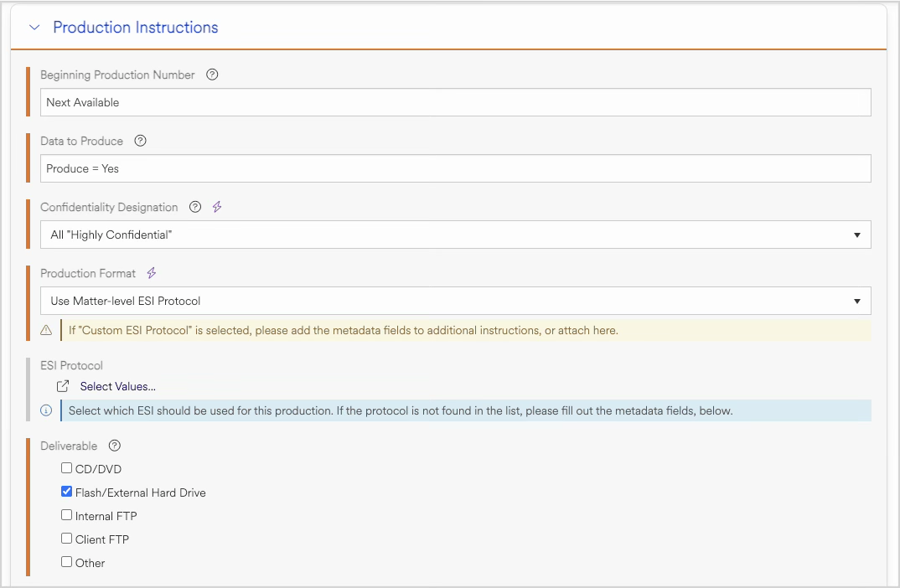Image resolution: width=900 pixels, height=588 pixels.
Task: Enable the Internal FTP checkbox
Action: pos(66,515)
